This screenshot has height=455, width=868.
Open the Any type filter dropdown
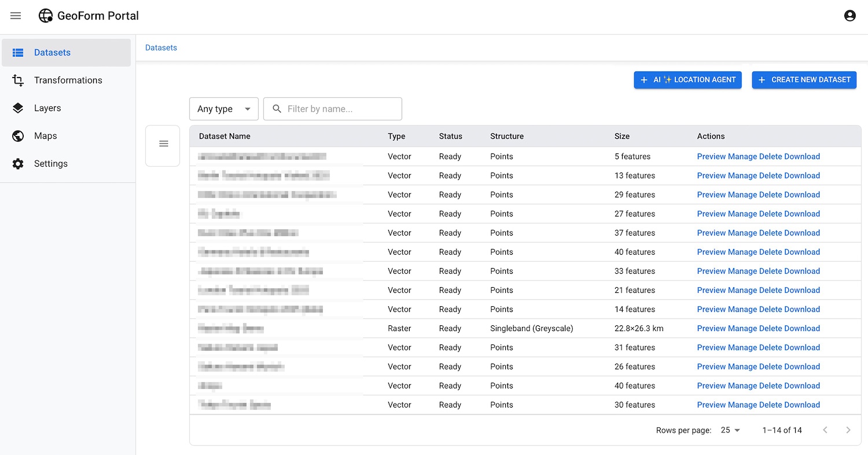point(223,109)
